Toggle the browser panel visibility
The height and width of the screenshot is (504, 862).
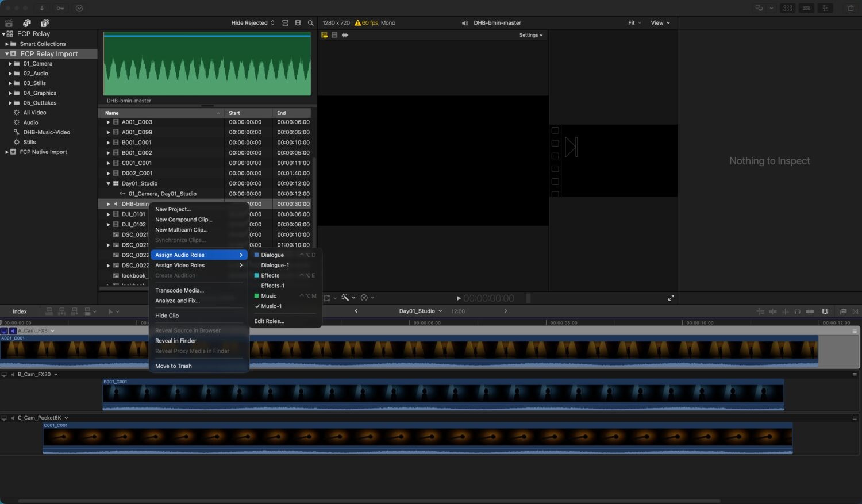(x=788, y=8)
